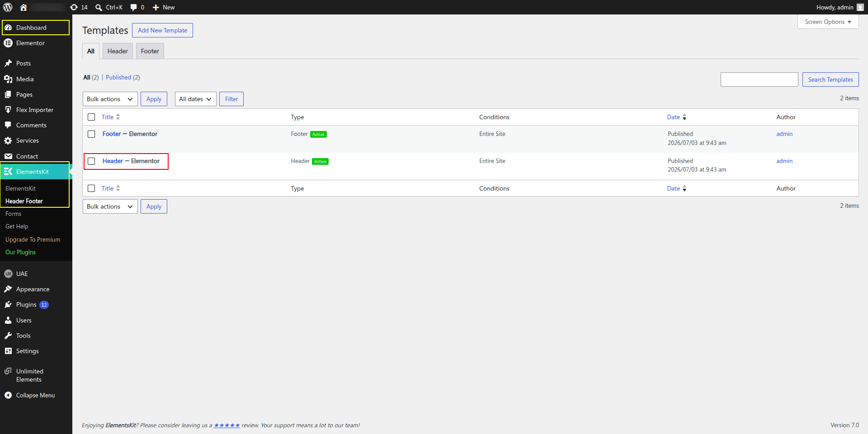Click the Collapse Menu arrow icon
The height and width of the screenshot is (434, 868).
click(8, 395)
